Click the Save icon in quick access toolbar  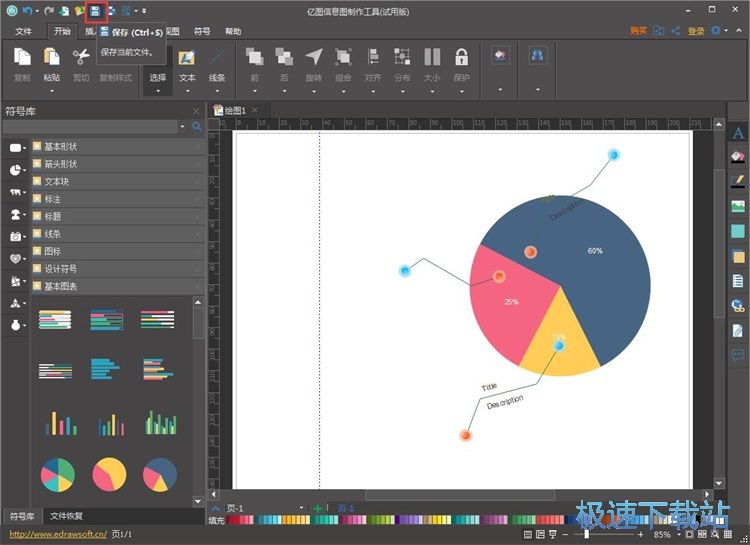pos(96,11)
